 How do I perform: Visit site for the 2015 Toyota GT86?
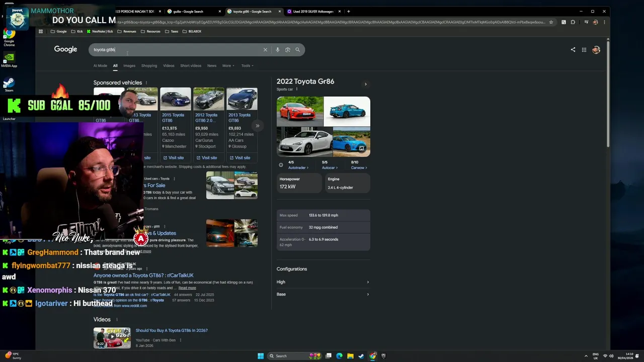pyautogui.click(x=173, y=158)
